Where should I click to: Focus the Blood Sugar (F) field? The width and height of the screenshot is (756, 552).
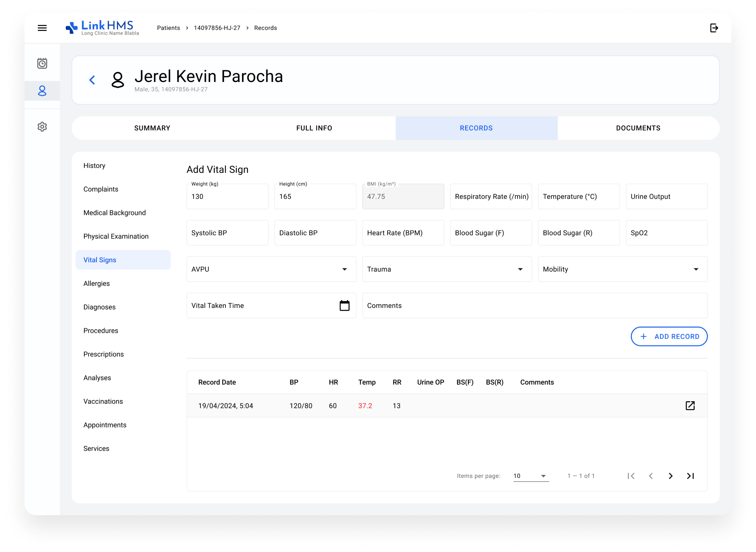pyautogui.click(x=491, y=233)
